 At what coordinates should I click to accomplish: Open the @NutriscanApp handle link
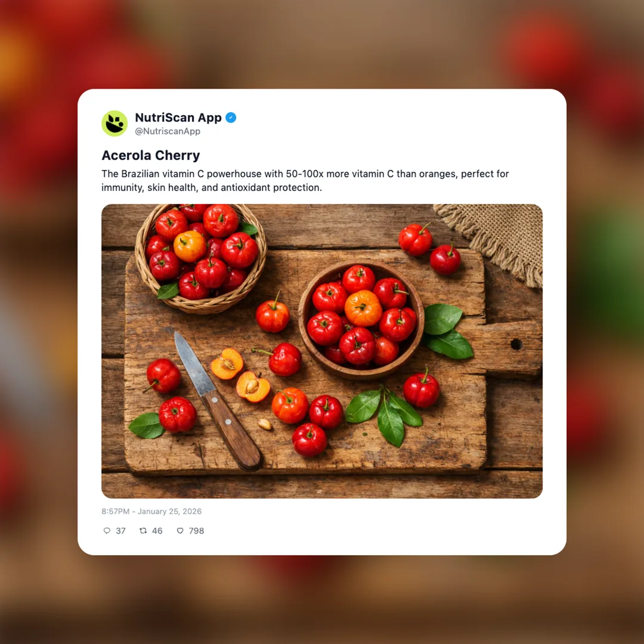[x=168, y=131]
